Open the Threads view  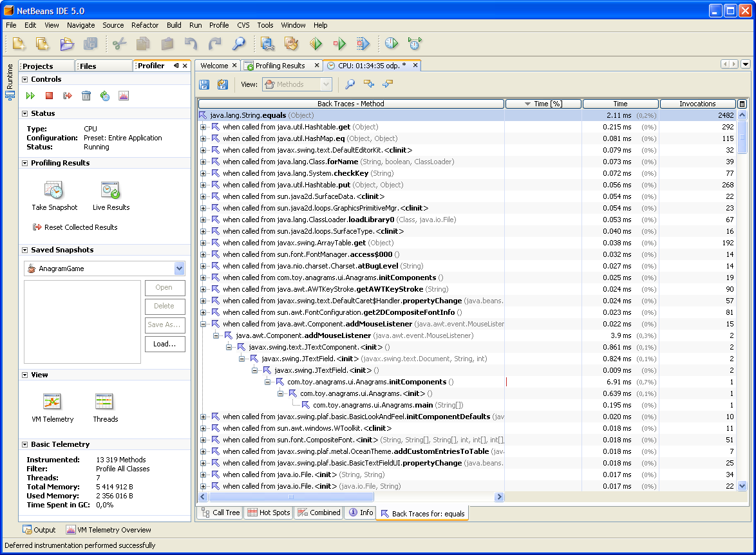(105, 408)
